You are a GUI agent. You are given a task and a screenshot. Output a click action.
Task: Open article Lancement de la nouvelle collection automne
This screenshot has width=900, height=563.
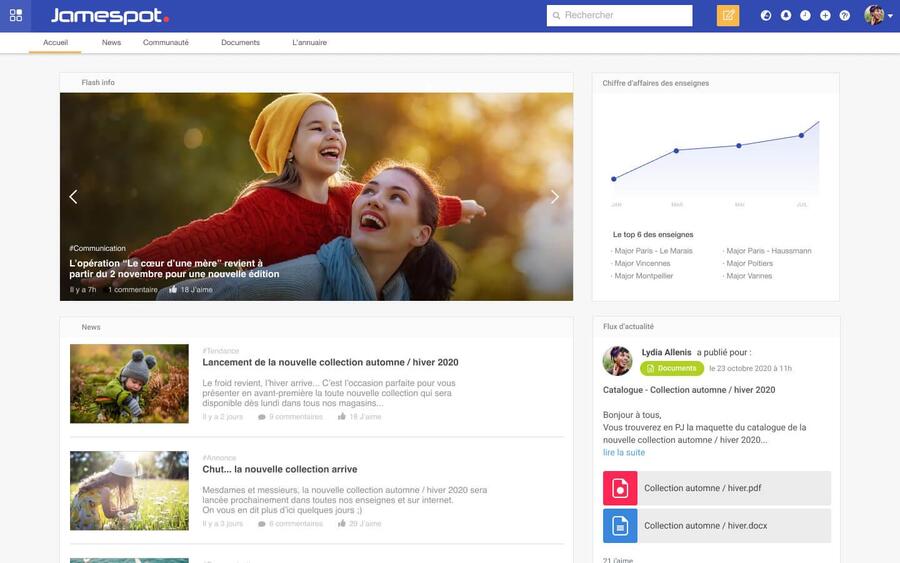330,362
